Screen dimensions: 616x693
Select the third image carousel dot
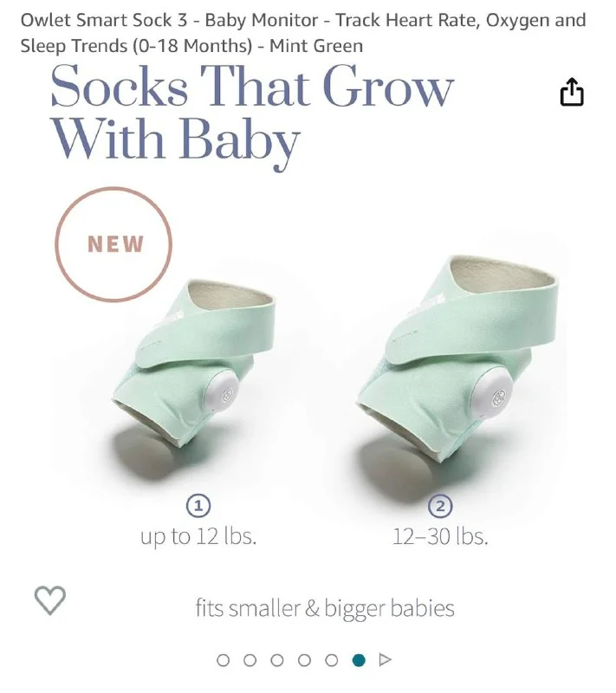[277, 660]
